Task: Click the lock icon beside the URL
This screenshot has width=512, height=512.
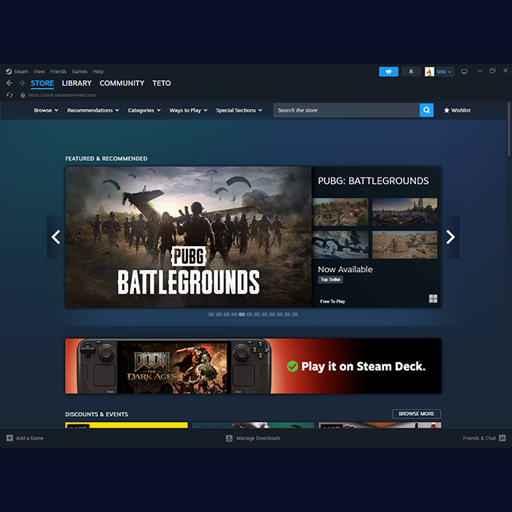Action: 23,95
